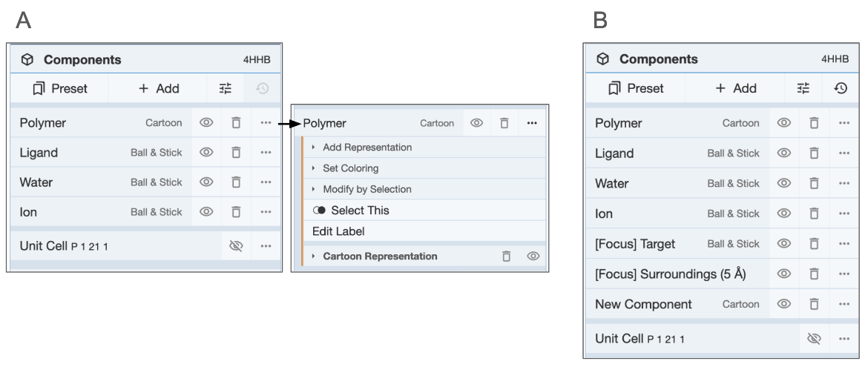This screenshot has height=367, width=868.
Task: Click trash icon for New Component row
Action: click(x=814, y=304)
